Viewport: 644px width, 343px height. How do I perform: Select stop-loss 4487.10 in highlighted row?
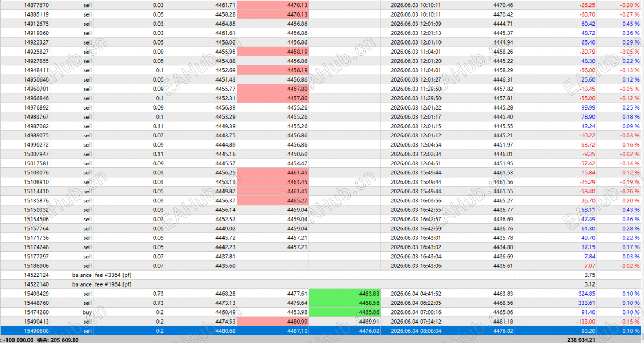[298, 331]
